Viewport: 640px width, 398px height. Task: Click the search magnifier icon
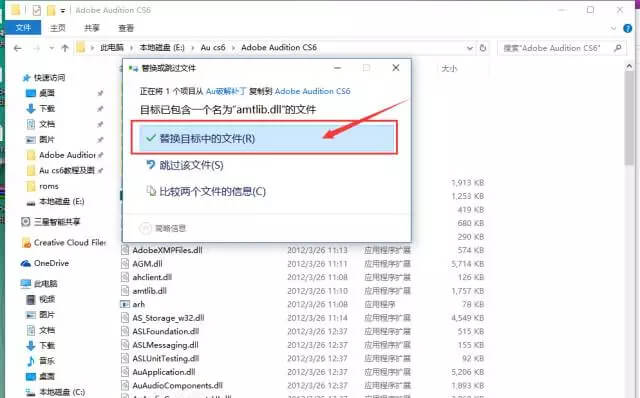click(x=618, y=48)
